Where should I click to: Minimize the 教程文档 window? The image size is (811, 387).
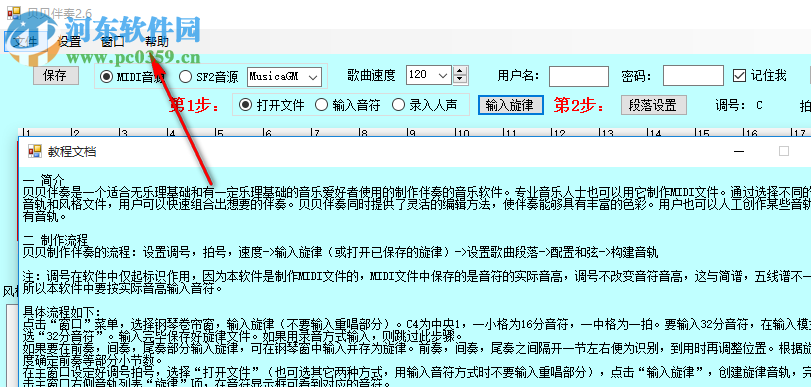[x=739, y=151]
